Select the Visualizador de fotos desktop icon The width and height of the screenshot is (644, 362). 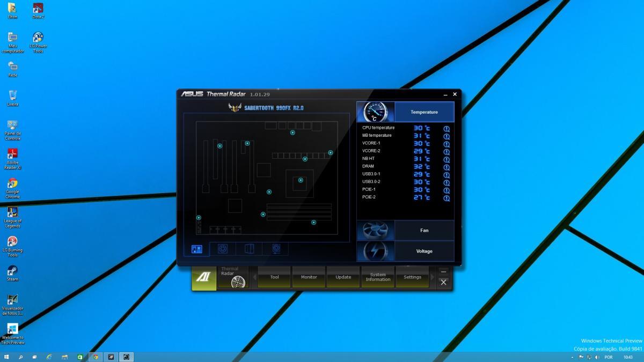click(x=12, y=305)
